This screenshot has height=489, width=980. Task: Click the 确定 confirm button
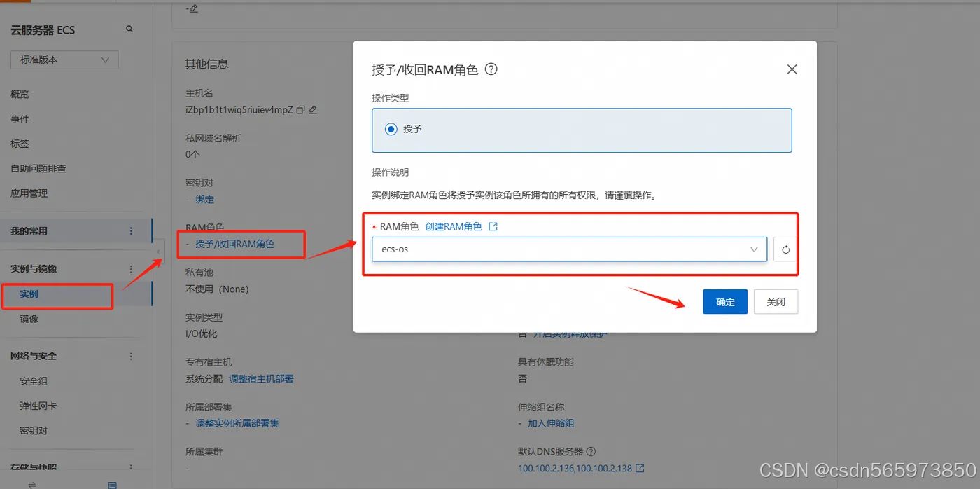(725, 301)
